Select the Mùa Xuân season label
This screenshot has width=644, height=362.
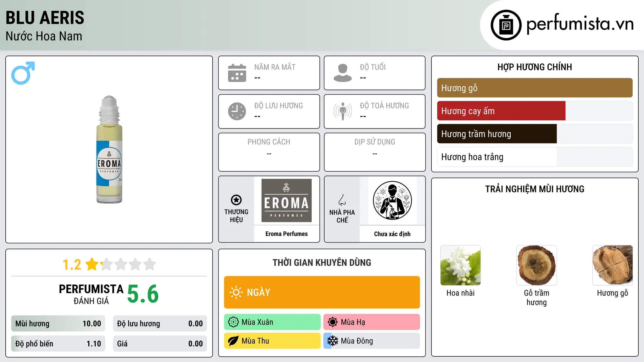257,322
